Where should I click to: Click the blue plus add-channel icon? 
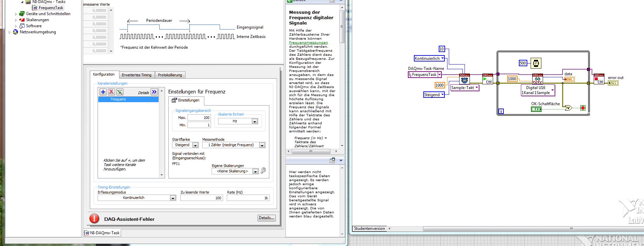[x=103, y=92]
